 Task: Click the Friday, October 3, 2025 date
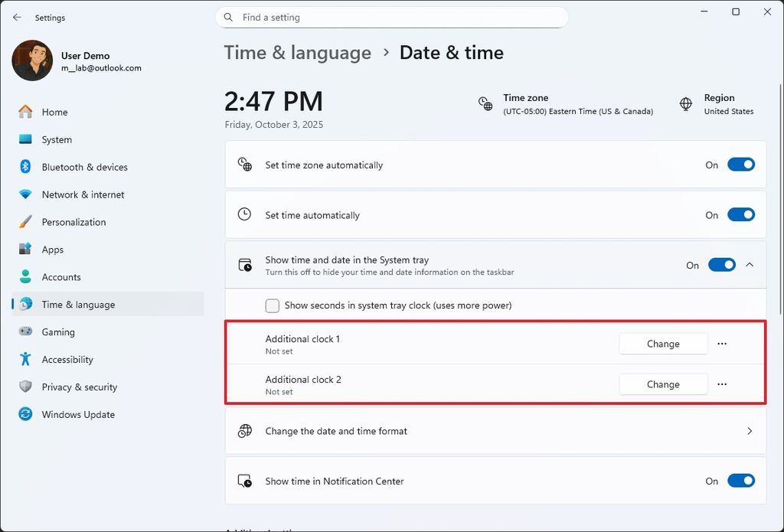[x=274, y=125]
